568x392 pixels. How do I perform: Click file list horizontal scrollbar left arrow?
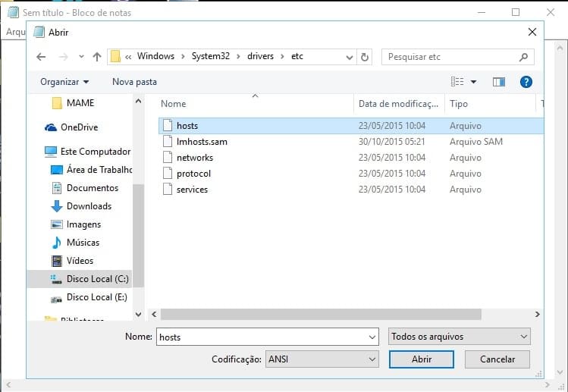coord(154,314)
